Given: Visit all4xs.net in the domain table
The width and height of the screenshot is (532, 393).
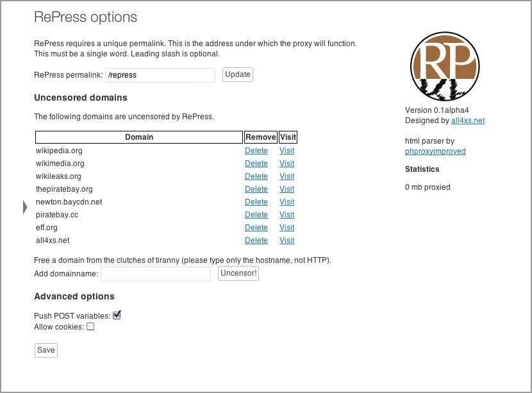Looking at the screenshot, I should click(x=287, y=240).
